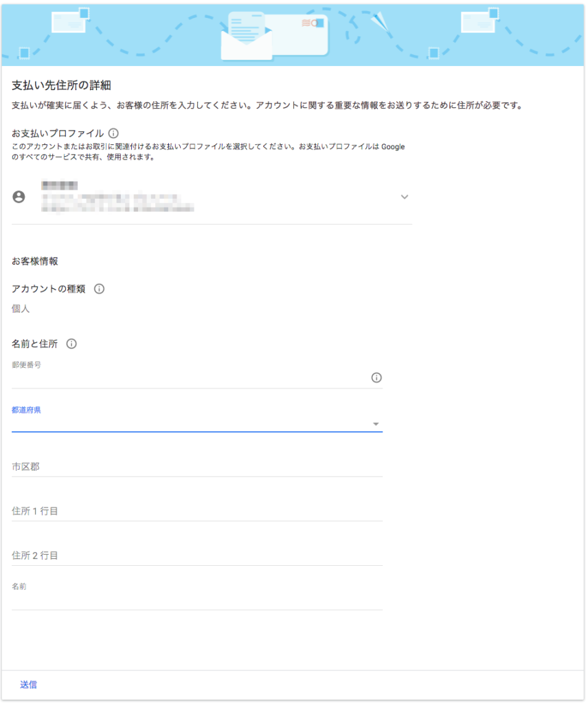The width and height of the screenshot is (588, 704).
Task: Click info icon in 郵便番号 field
Action: click(x=376, y=377)
